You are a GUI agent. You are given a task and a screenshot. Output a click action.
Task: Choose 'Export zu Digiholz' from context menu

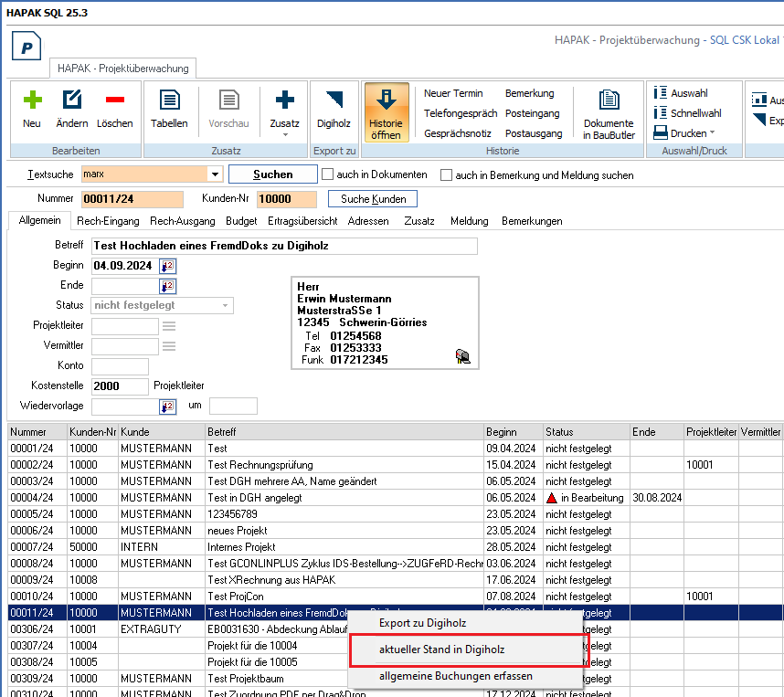click(x=423, y=623)
